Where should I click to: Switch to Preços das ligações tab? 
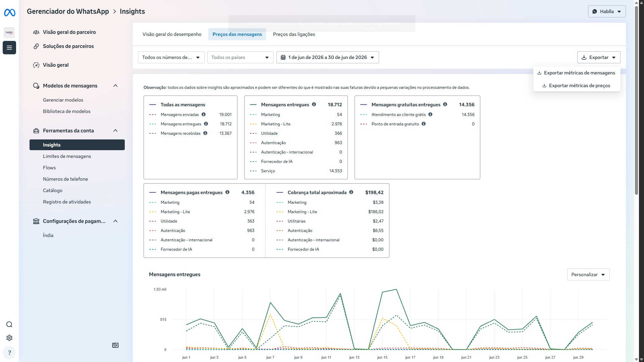point(294,34)
